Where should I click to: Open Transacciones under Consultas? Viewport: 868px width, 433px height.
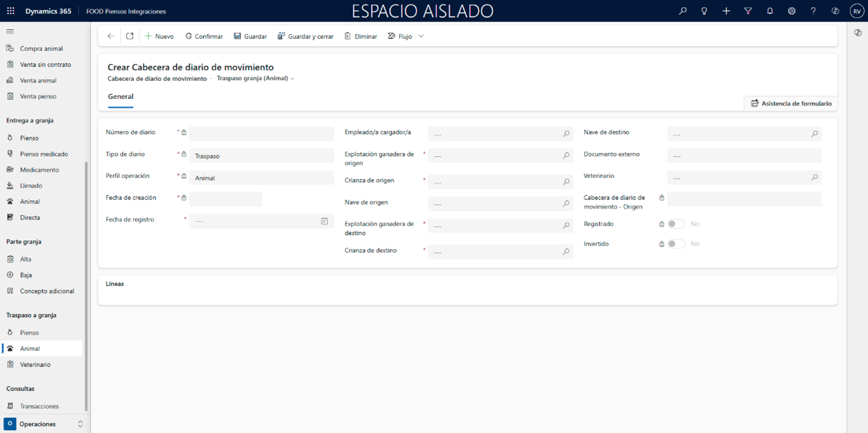tap(39, 406)
